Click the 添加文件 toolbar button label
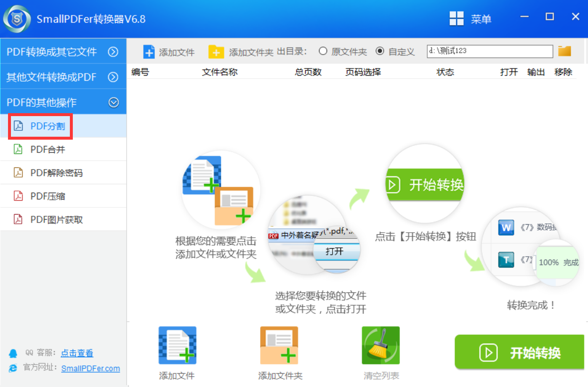The image size is (588, 387). click(177, 52)
